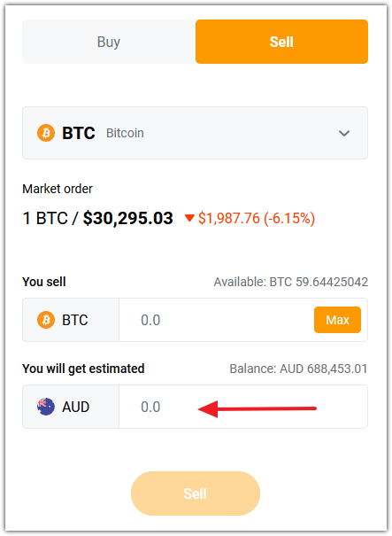
Task: Click the Market order label
Action: point(58,189)
